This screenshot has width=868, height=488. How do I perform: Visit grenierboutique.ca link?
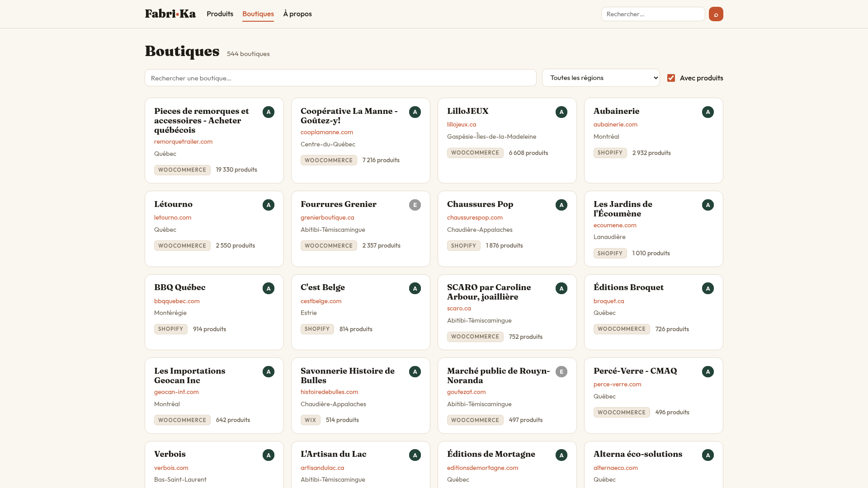pos(327,218)
